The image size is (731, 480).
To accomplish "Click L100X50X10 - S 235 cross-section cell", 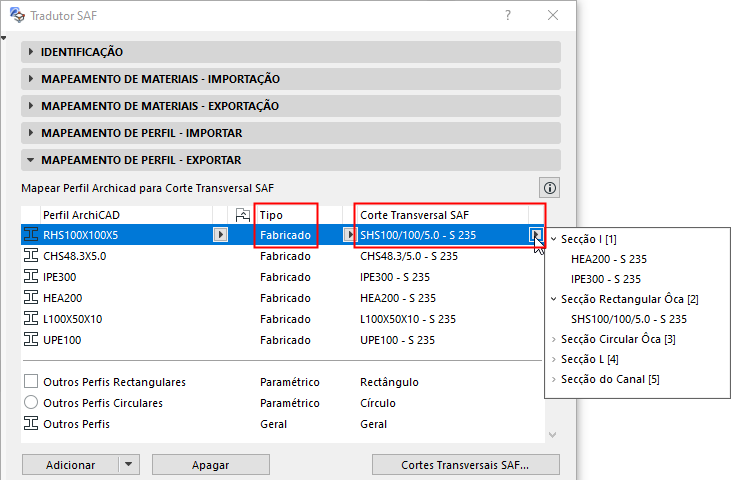I will pyautogui.click(x=408, y=319).
